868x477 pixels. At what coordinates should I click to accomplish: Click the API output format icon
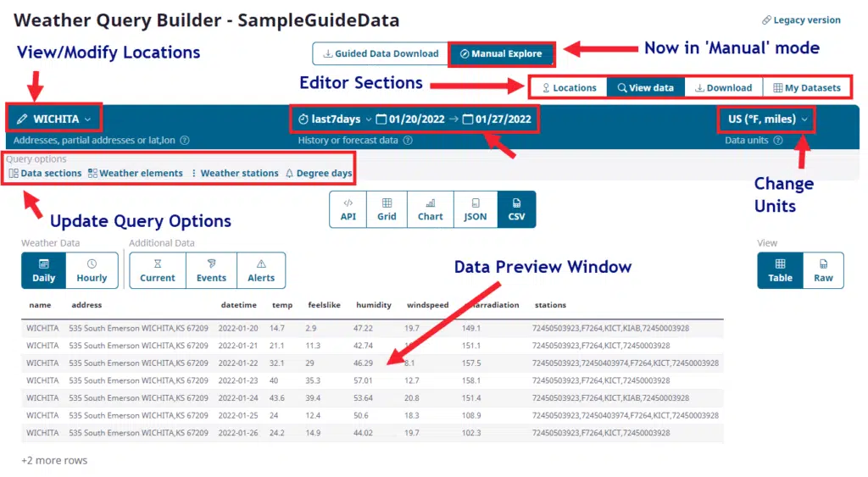coord(348,209)
